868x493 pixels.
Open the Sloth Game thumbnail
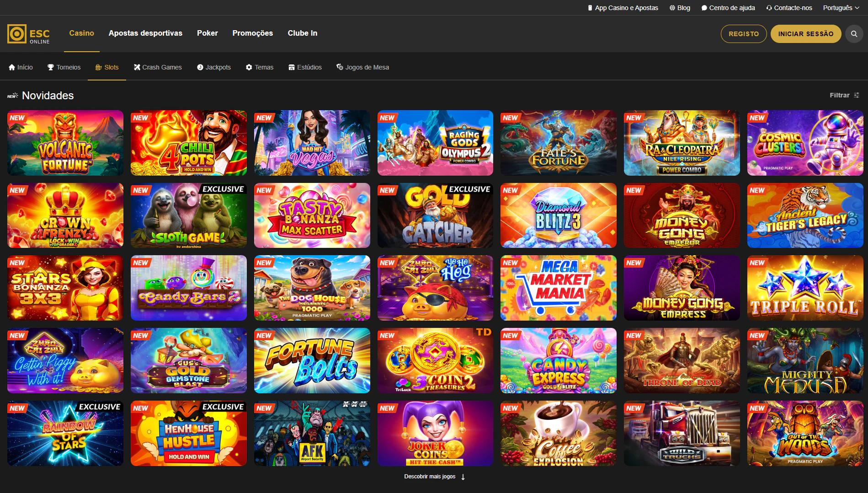(x=189, y=215)
